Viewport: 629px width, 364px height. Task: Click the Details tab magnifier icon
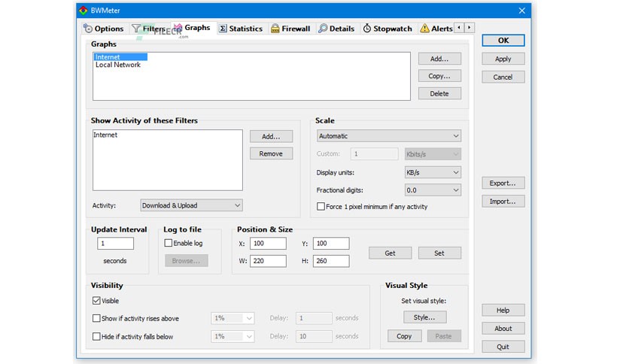click(x=323, y=29)
